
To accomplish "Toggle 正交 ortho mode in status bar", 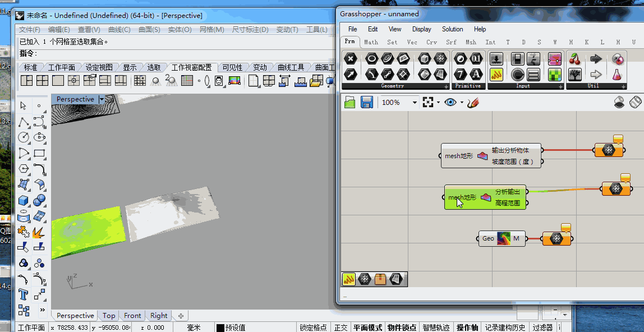I will pos(341,328).
